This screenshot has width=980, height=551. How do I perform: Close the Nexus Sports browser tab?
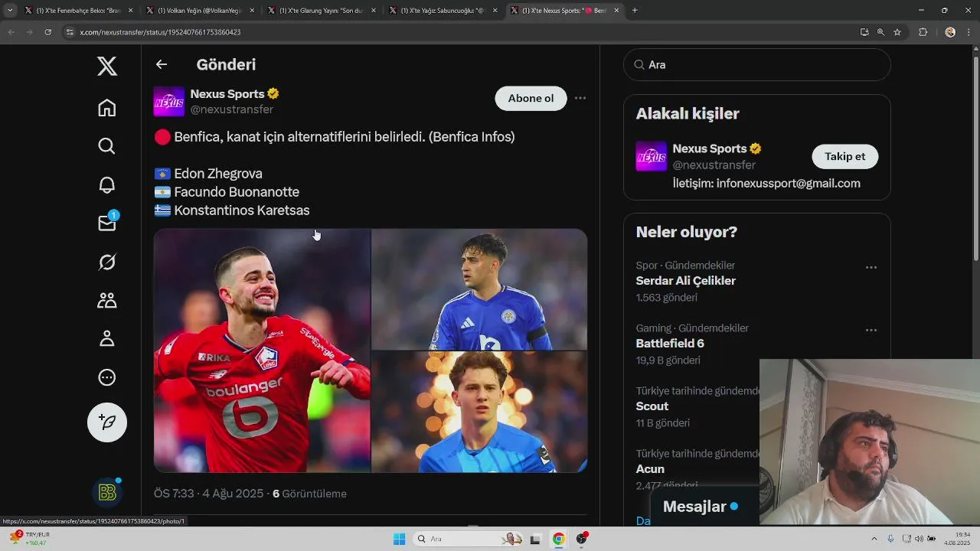coord(617,11)
